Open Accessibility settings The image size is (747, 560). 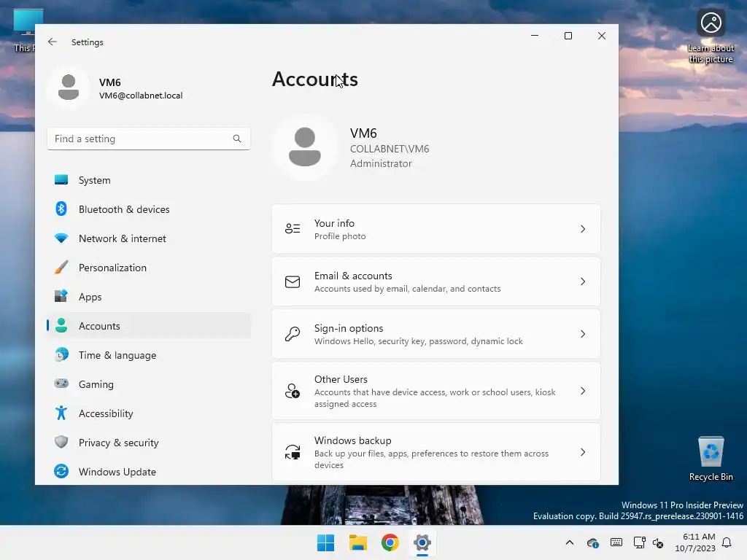point(149,413)
